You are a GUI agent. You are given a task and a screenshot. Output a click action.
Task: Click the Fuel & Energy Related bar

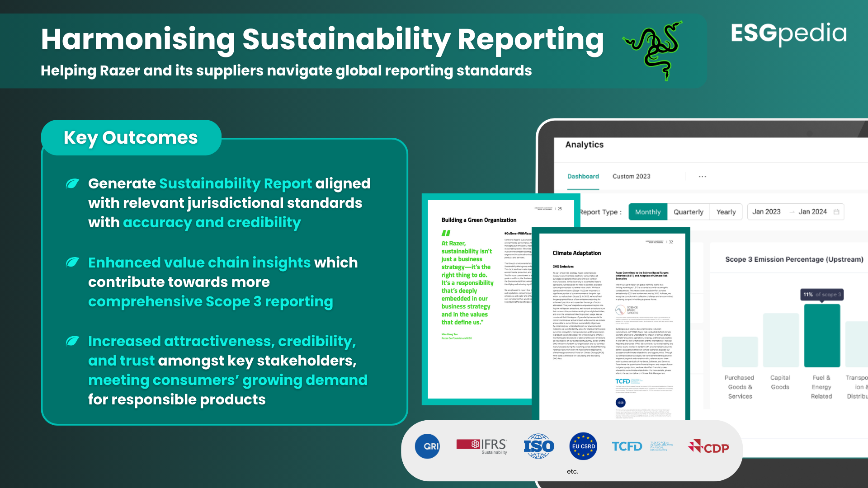(x=822, y=335)
